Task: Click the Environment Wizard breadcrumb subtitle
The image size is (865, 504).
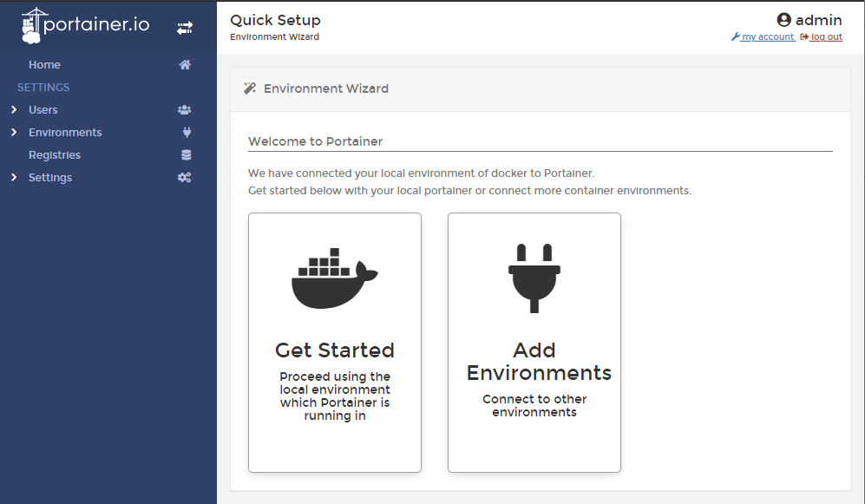Action: click(x=275, y=37)
